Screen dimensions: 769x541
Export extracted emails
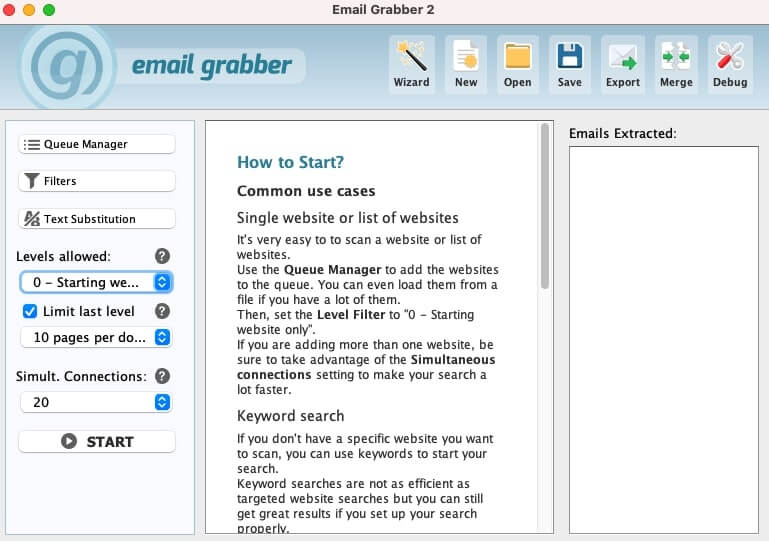click(x=623, y=64)
